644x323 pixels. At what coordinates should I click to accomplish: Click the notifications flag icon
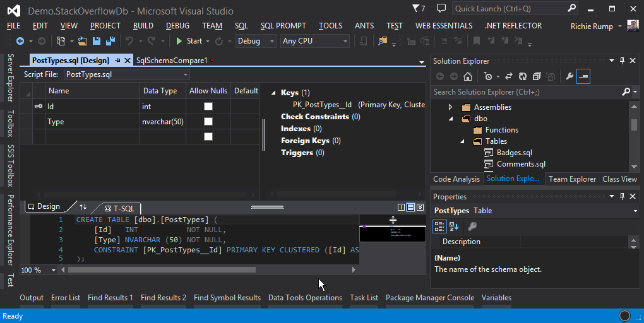point(416,8)
